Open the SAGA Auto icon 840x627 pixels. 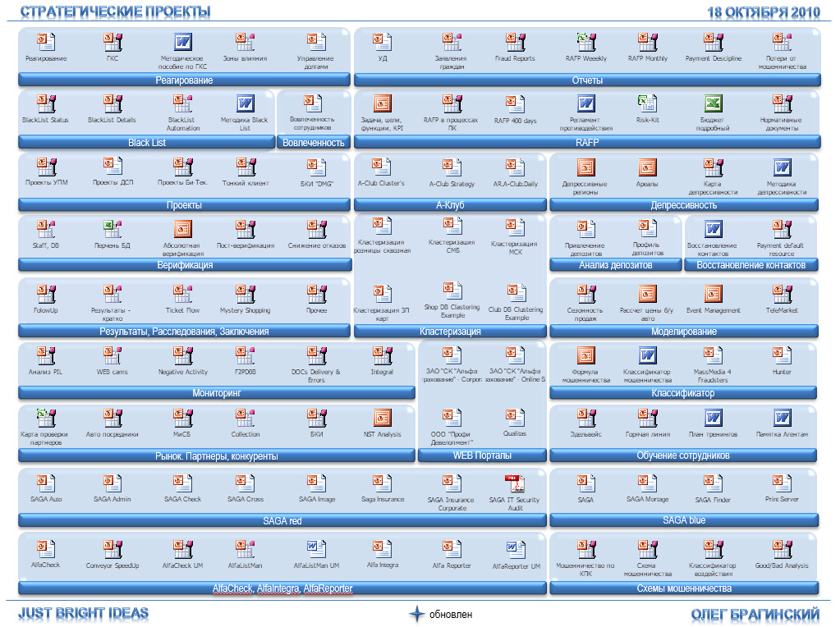coord(46,483)
